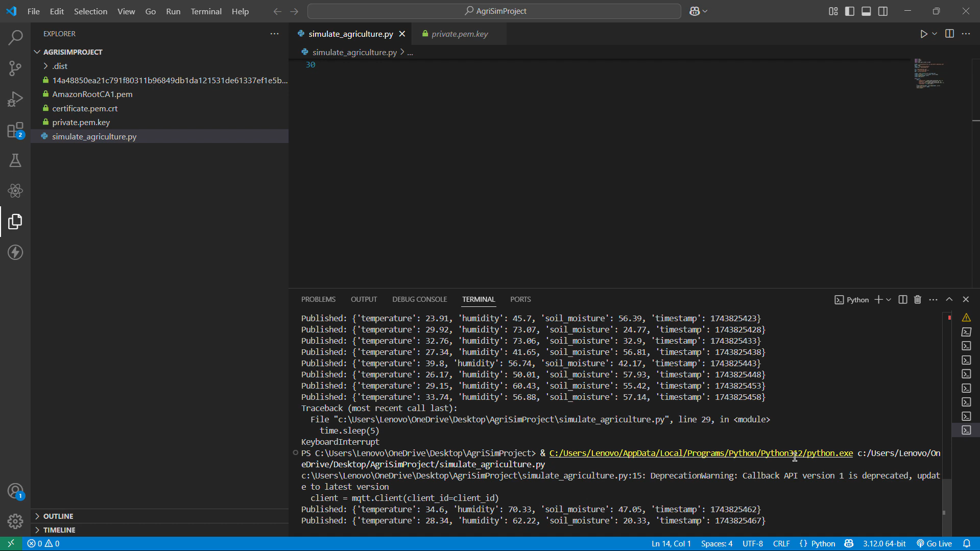Screen dimensions: 980x551
Task: Open Extensions view with badge
Action: 15,130
